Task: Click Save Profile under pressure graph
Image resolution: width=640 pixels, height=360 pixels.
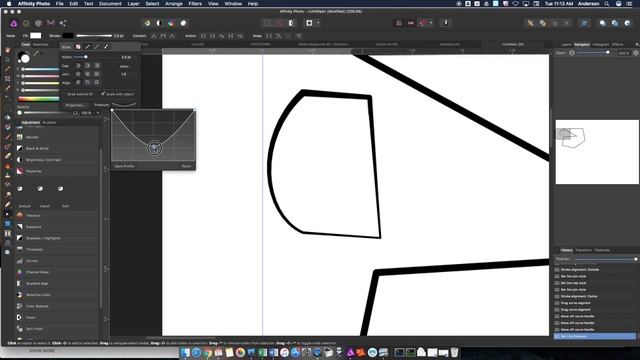Action: click(x=124, y=166)
